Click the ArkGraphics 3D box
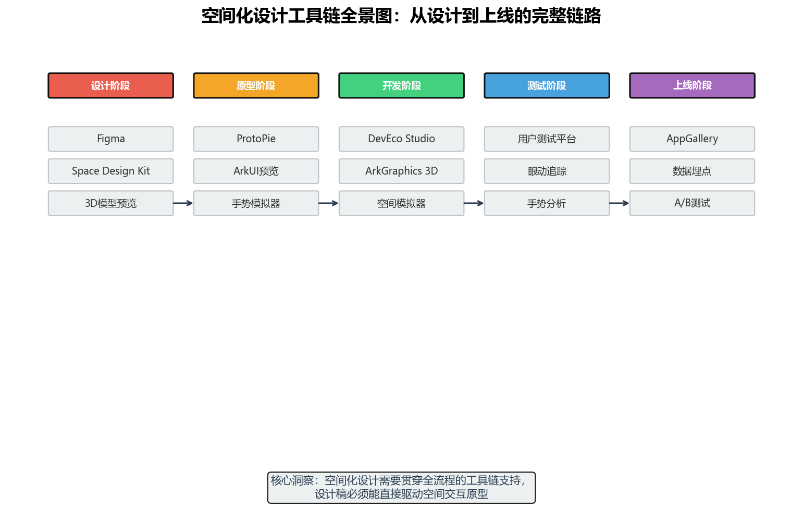Viewport: 803px width, 532px height. (x=401, y=171)
